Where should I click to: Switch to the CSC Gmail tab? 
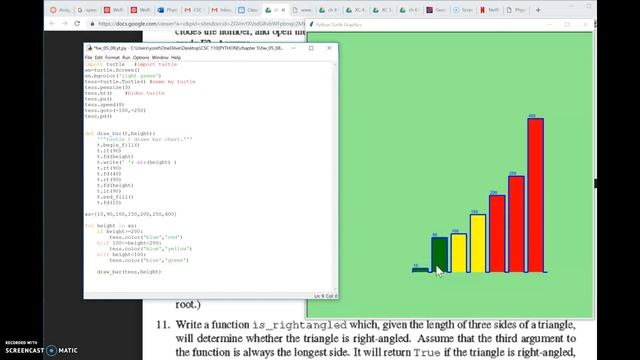(194, 10)
